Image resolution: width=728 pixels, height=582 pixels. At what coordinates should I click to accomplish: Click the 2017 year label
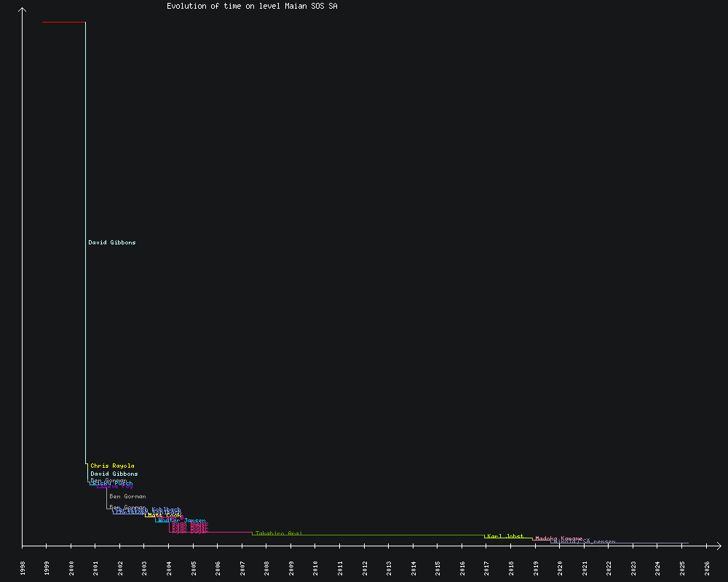point(487,567)
